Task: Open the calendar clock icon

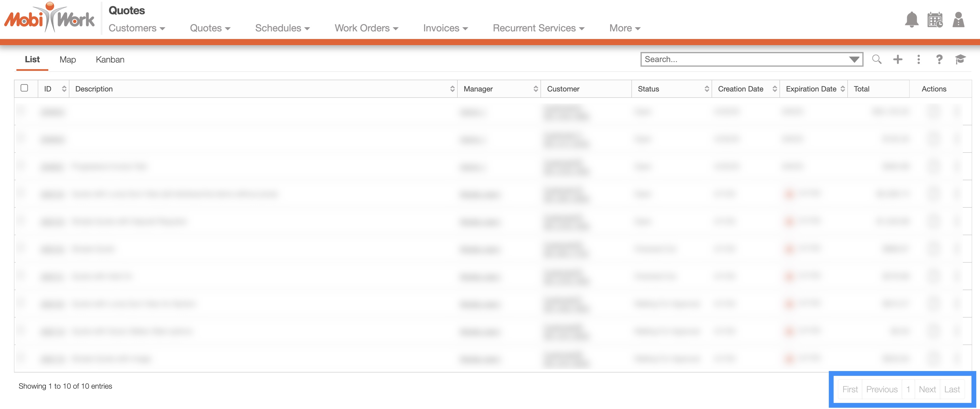Action: (x=935, y=20)
